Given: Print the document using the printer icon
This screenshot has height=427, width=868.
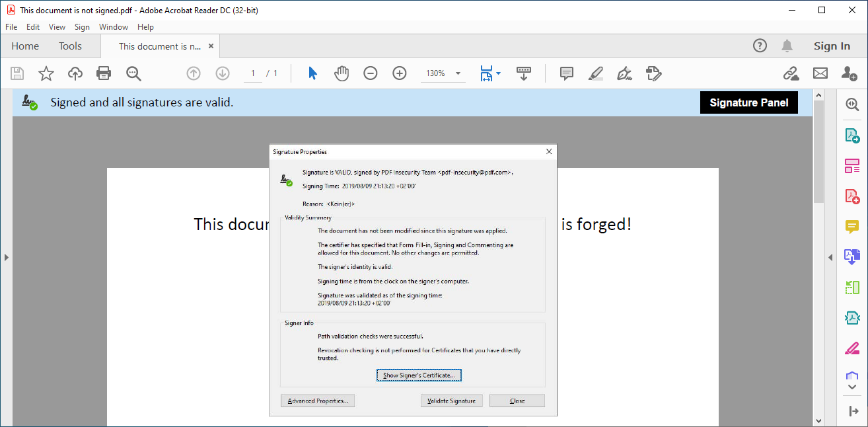Looking at the screenshot, I should (x=104, y=73).
